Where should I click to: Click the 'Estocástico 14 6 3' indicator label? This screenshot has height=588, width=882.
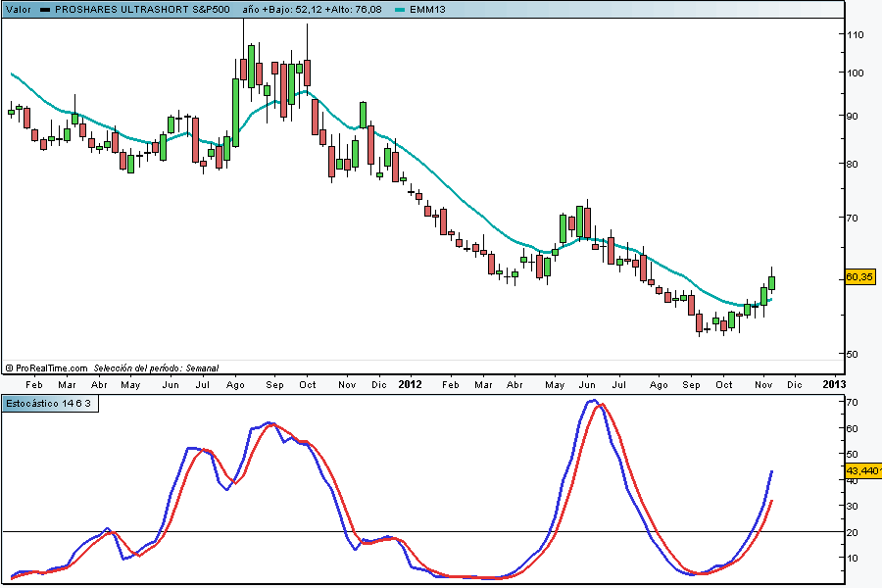point(49,404)
